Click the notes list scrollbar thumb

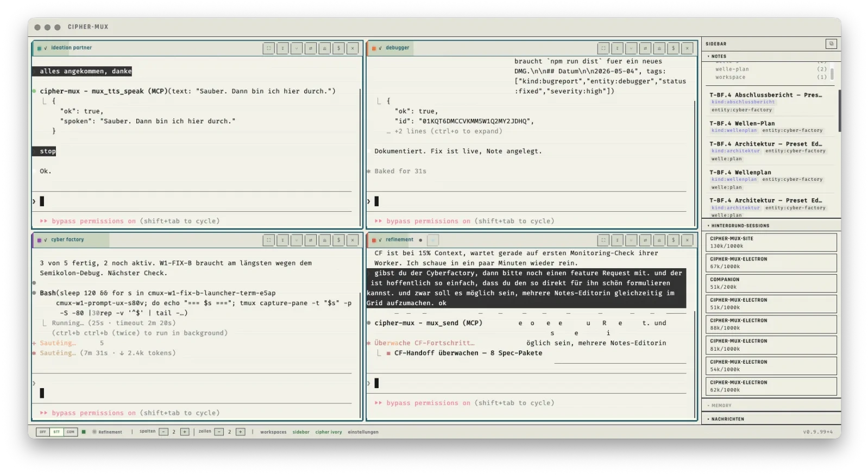840,111
